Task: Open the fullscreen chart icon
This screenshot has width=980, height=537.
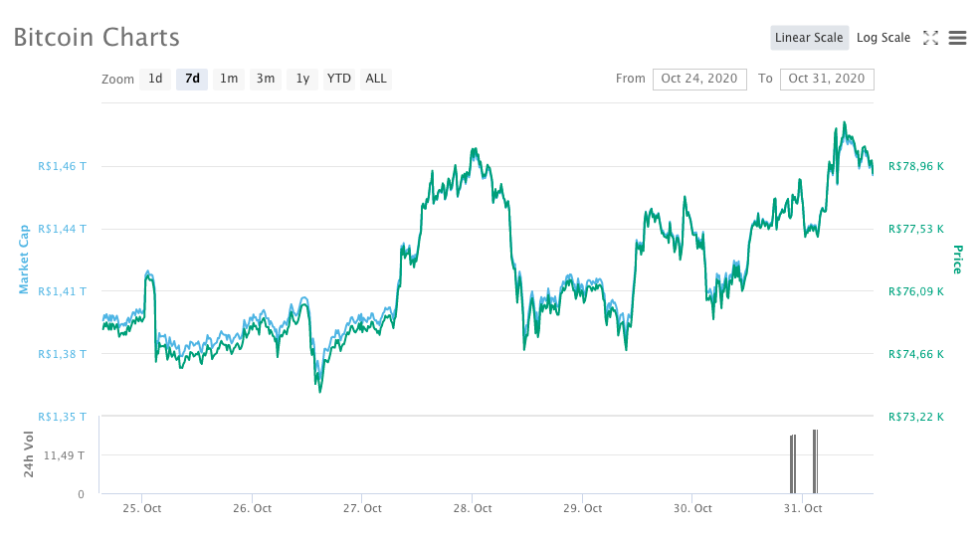Action: (x=930, y=38)
